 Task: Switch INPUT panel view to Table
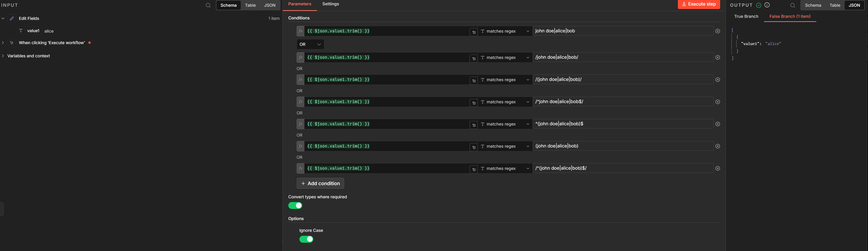[250, 5]
